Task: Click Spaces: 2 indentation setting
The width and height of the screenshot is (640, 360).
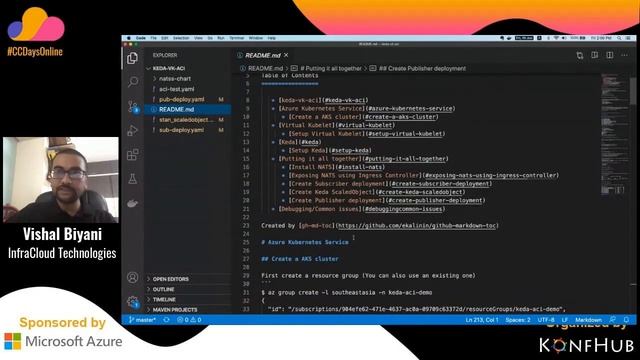Action: [x=518, y=320]
